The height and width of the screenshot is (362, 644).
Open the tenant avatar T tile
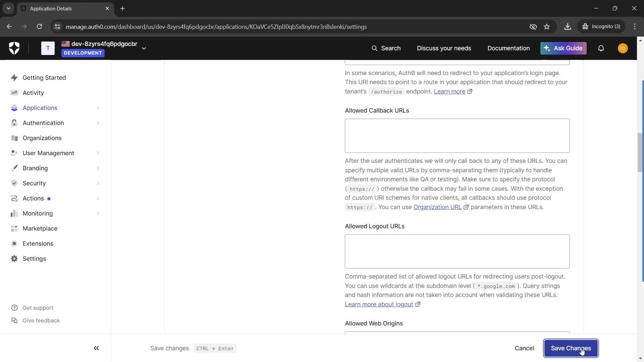48,48
